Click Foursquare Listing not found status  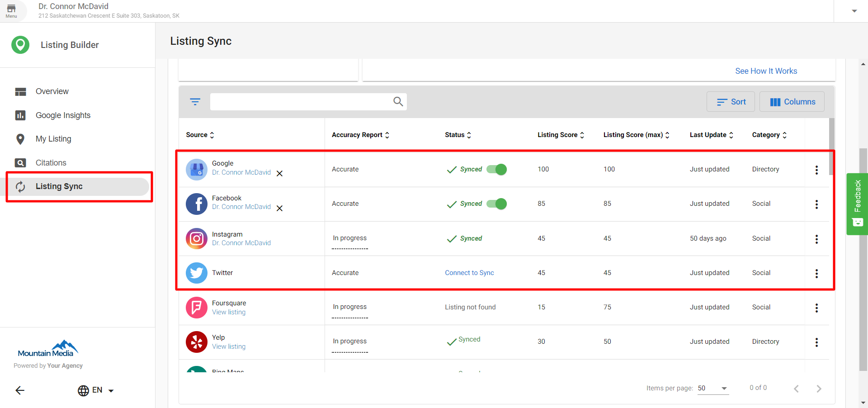pos(470,307)
